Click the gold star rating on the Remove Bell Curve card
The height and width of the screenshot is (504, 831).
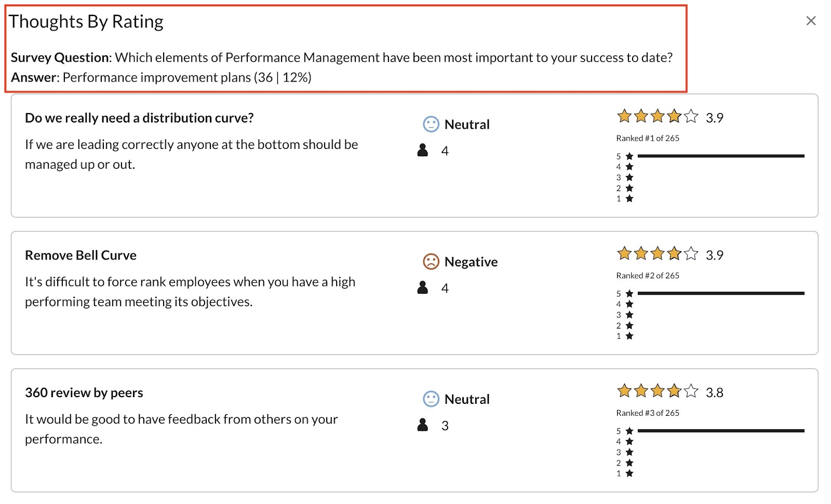tap(658, 254)
